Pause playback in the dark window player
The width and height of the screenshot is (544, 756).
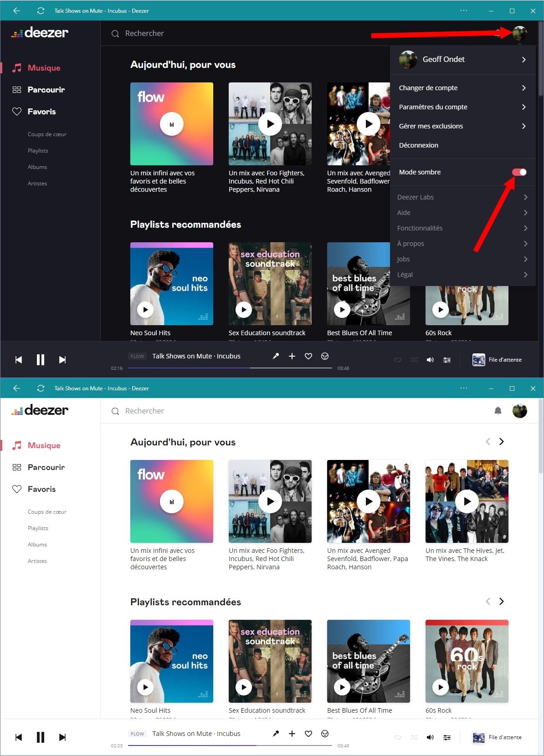coord(41,360)
